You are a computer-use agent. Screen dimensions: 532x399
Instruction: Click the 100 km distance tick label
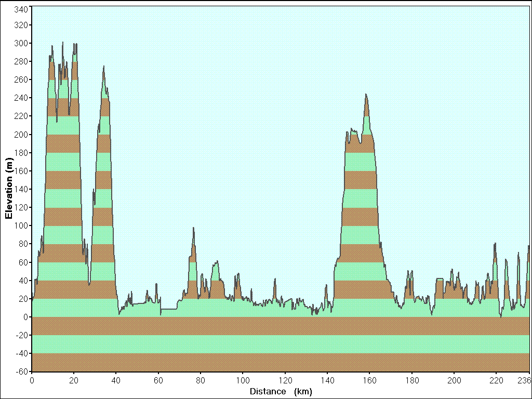(x=243, y=381)
